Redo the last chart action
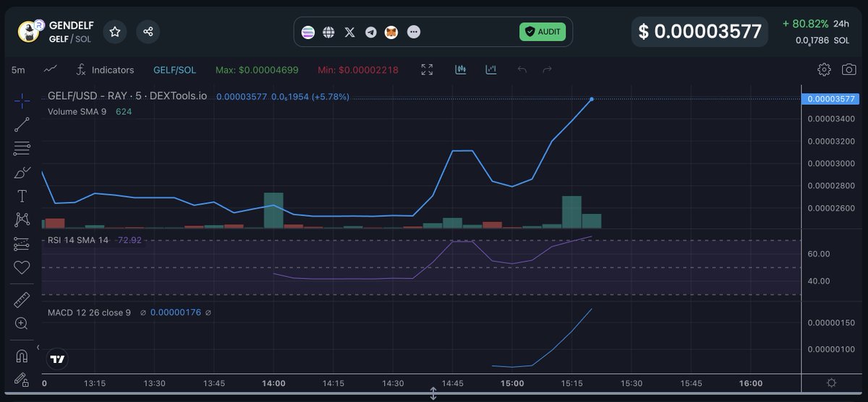The width and height of the screenshot is (868, 402). pyautogui.click(x=548, y=70)
